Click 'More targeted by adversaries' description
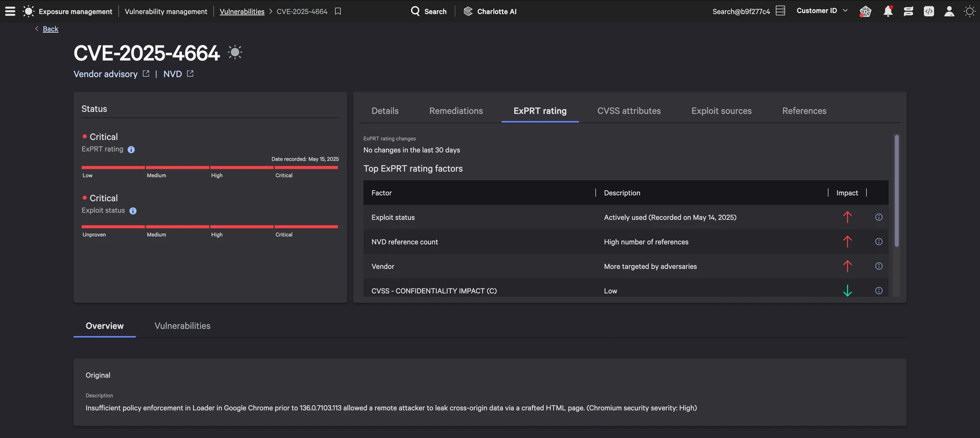The height and width of the screenshot is (438, 980). click(x=650, y=266)
